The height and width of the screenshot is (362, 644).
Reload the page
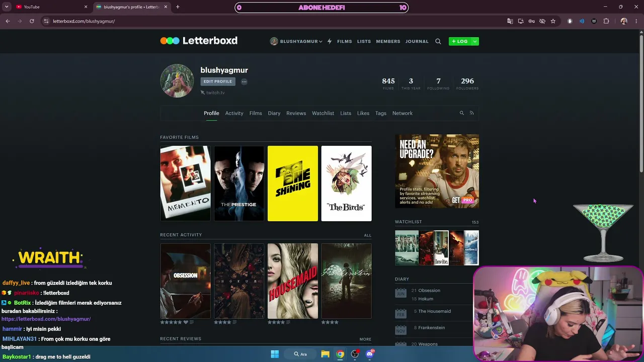32,21
